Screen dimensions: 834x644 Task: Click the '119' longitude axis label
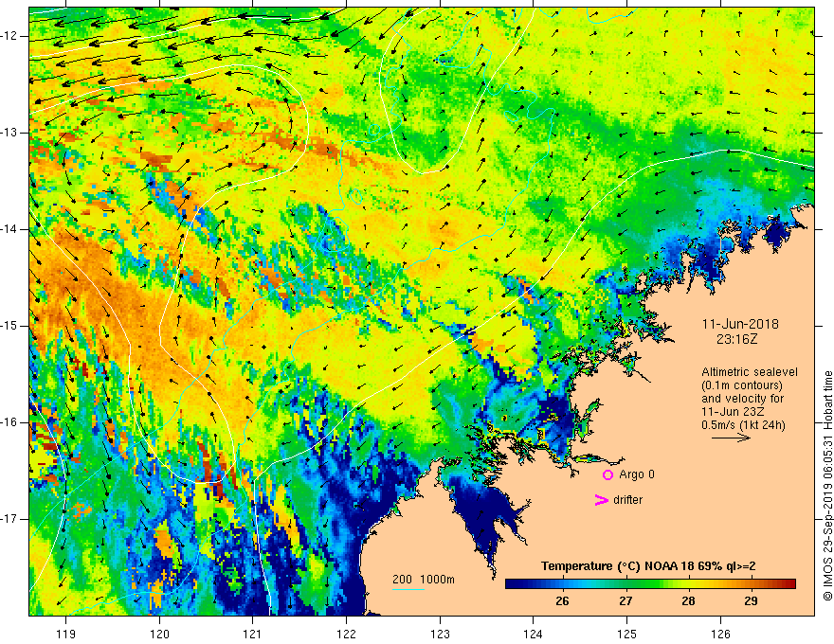click(x=66, y=634)
